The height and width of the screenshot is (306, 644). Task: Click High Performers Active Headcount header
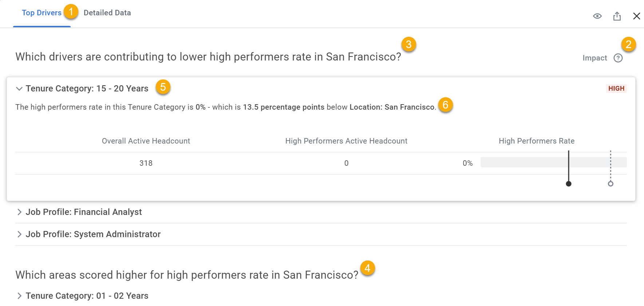pos(346,141)
